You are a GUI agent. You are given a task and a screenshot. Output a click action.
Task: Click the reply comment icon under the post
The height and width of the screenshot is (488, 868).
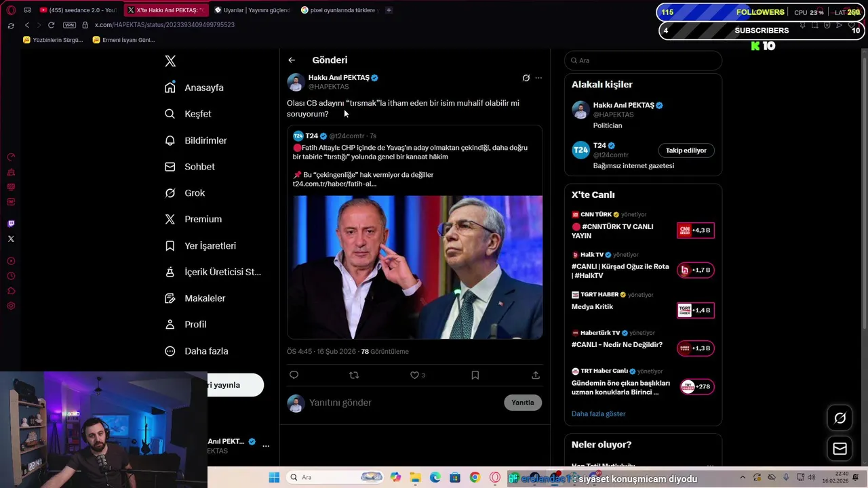pos(294,375)
